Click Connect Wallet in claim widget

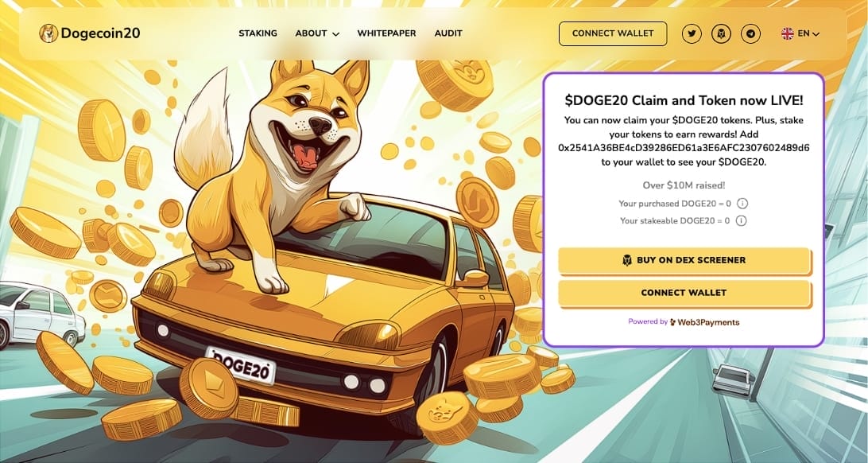pos(684,294)
